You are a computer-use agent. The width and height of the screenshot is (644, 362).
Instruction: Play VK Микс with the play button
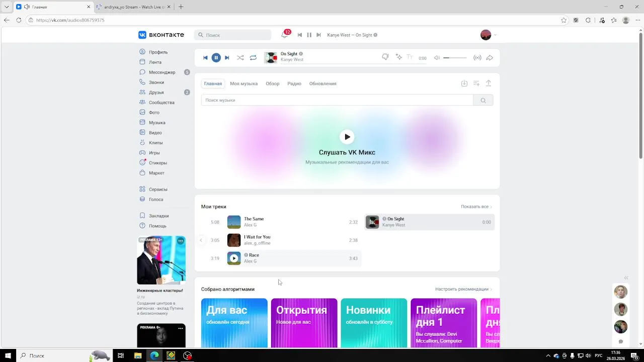coord(347,137)
